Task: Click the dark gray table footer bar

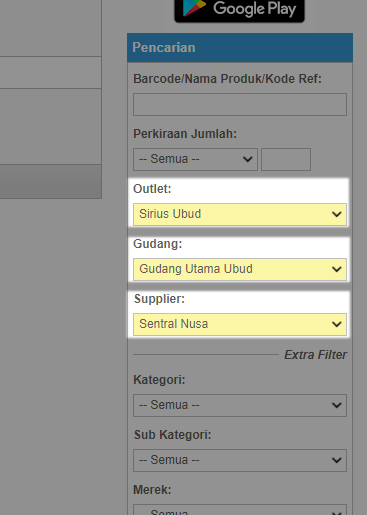Action: click(x=51, y=181)
